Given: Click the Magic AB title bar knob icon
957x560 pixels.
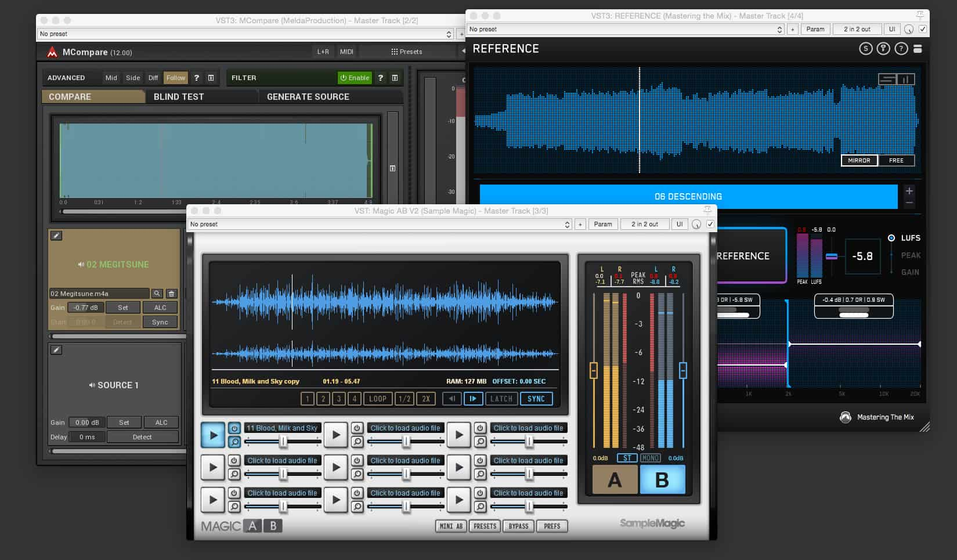Looking at the screenshot, I should tap(696, 225).
